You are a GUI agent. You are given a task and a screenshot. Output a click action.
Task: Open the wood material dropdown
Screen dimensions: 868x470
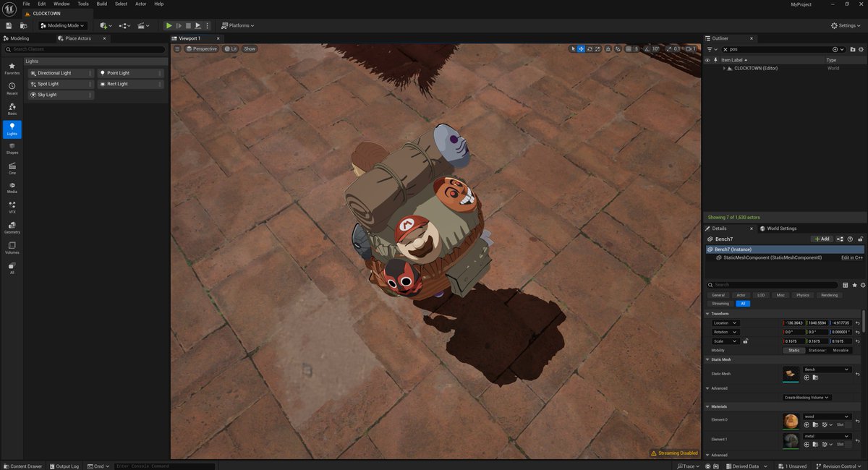click(x=827, y=416)
